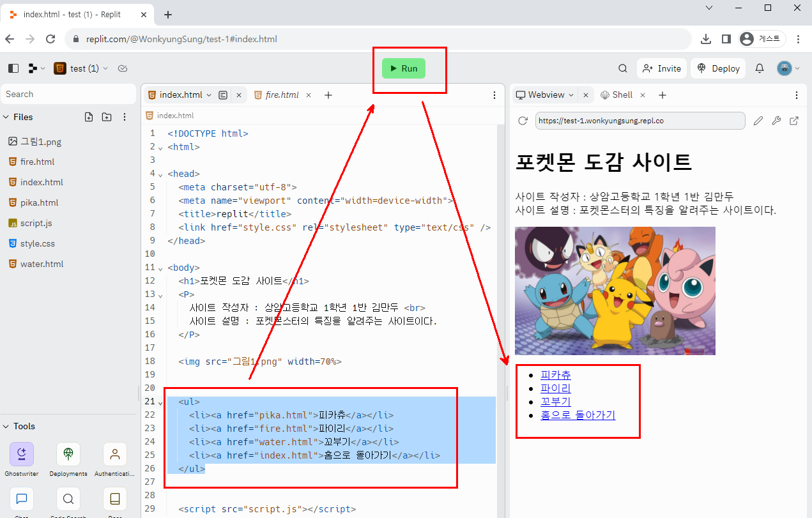Screen dimensions: 812x518
Task: Follow the 꼬부기 link in webview
Action: 556,402
